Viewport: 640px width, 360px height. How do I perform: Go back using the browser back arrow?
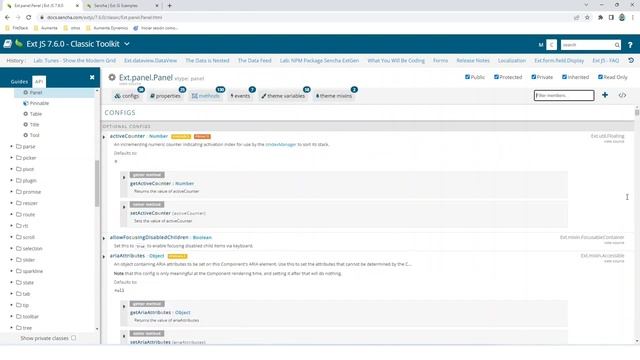[x=7, y=18]
